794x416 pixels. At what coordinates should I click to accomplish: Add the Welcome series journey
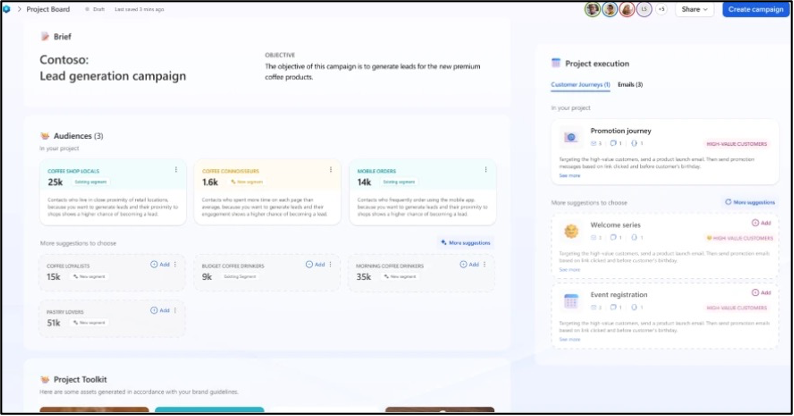(x=761, y=223)
